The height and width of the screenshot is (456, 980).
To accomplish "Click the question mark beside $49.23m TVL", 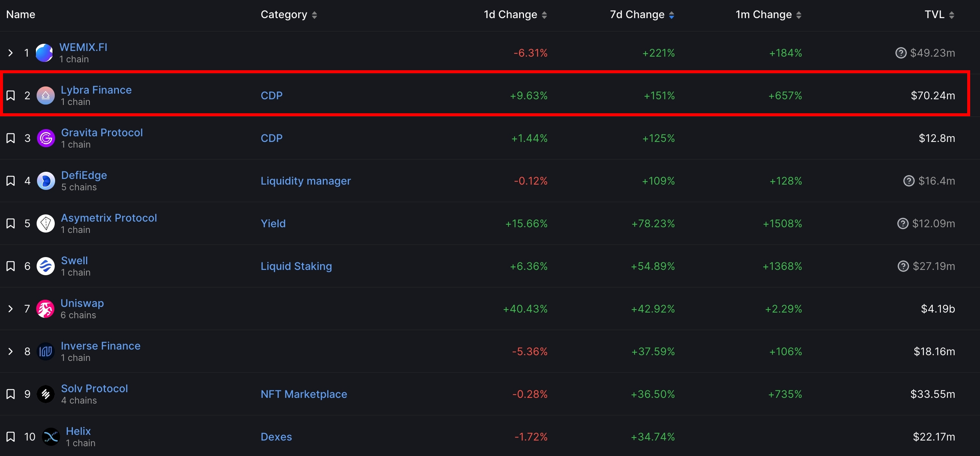I will pos(900,53).
